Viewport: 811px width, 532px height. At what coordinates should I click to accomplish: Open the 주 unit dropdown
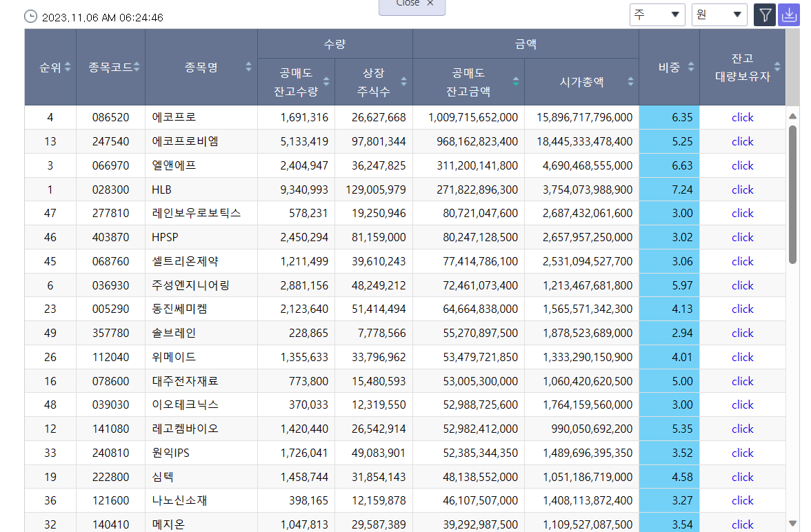tap(657, 14)
